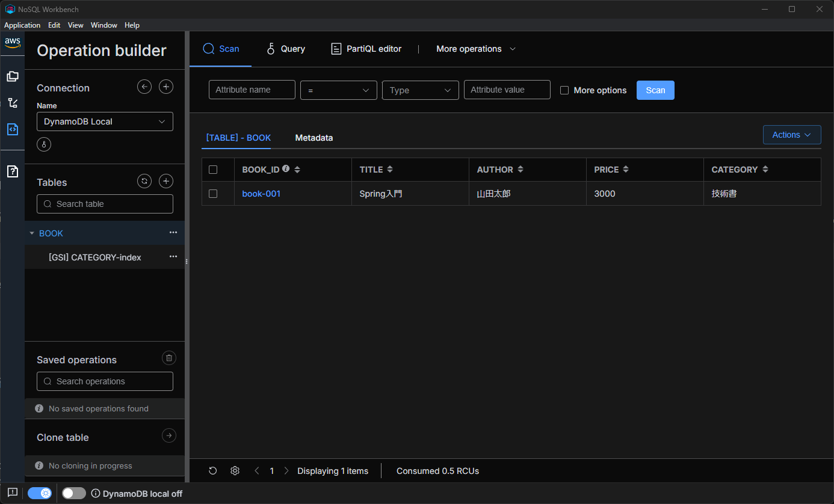Refresh the tables list
This screenshot has height=504, width=834.
tap(144, 181)
